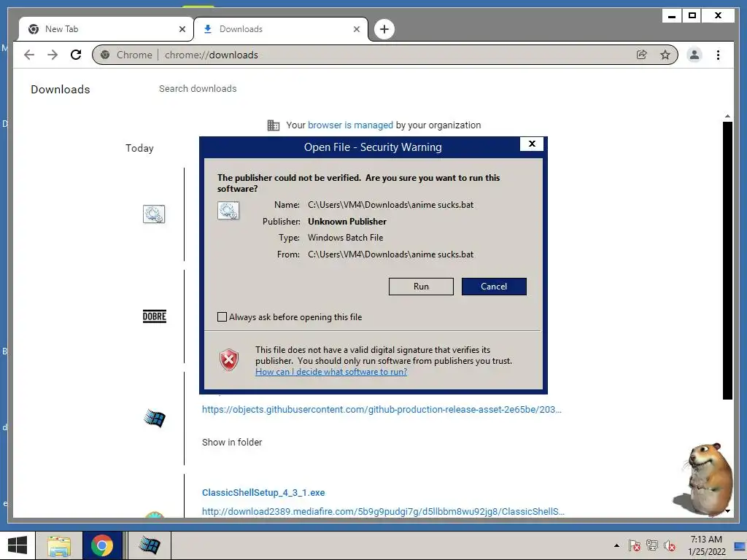Click the muted volume tray icon
This screenshot has width=747, height=560.
click(670, 545)
